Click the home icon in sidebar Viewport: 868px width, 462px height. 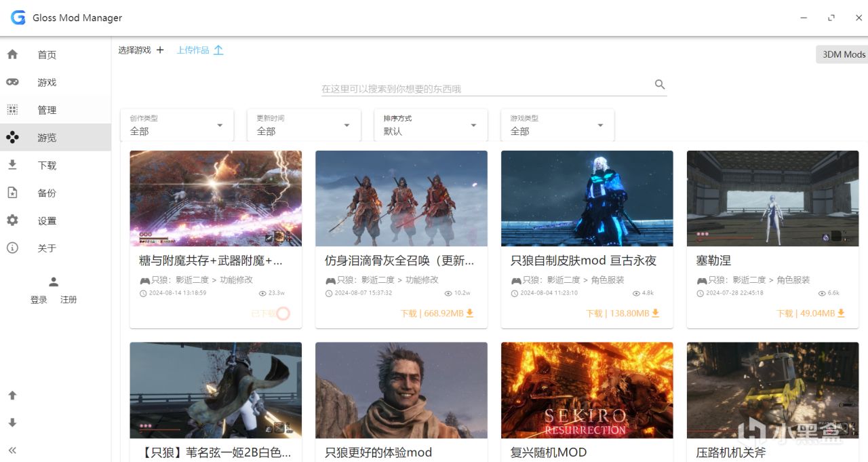[12, 54]
